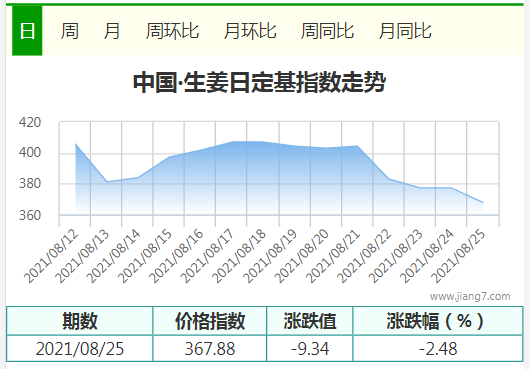Click the -2.48 percent change cell
The height and width of the screenshot is (369, 530).
coord(438,349)
